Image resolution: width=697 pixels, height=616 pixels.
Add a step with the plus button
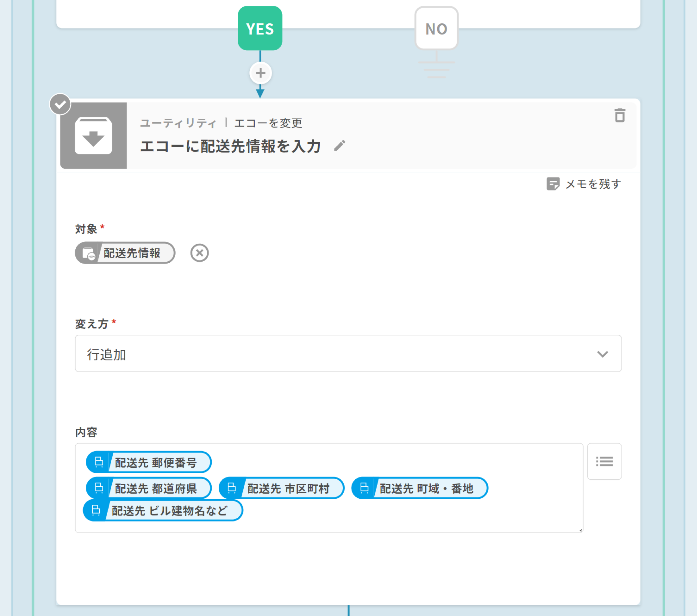[261, 73]
